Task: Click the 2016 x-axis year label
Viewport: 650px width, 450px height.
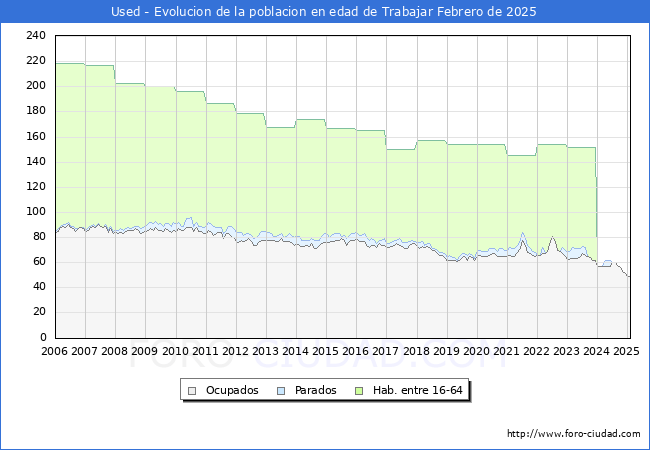Action: click(355, 351)
